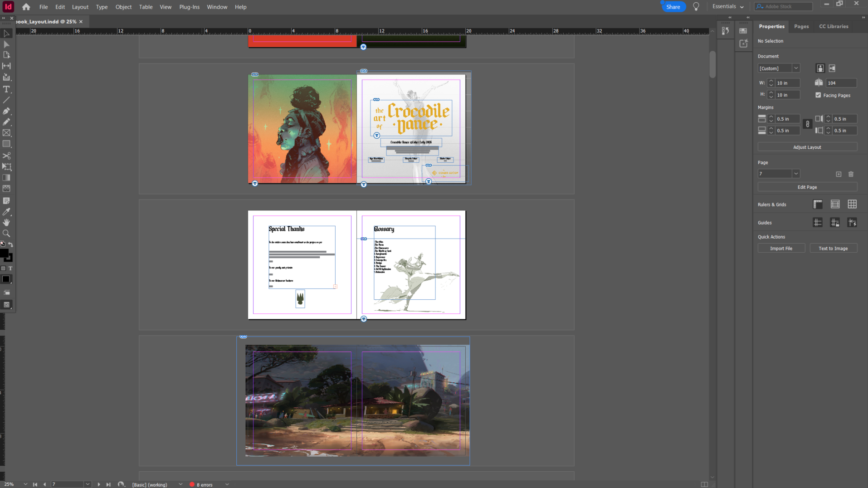Open the Object menu
Image resolution: width=868 pixels, height=488 pixels.
click(x=123, y=7)
